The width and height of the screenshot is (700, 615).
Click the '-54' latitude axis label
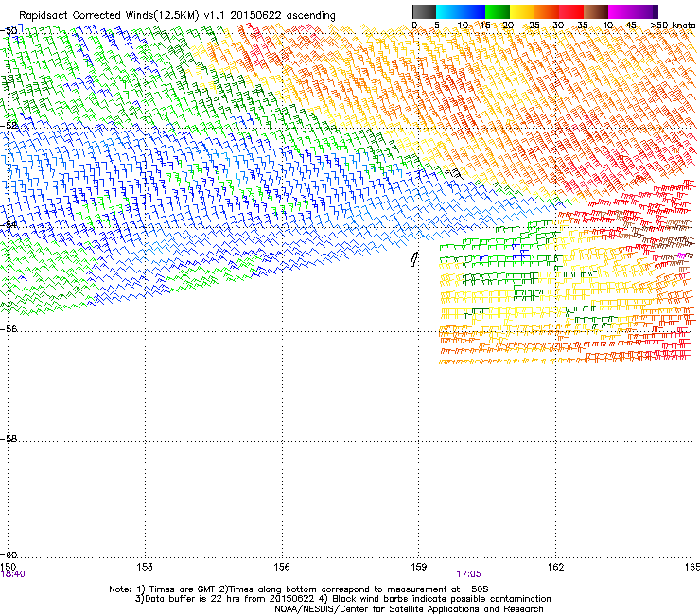pos(9,224)
